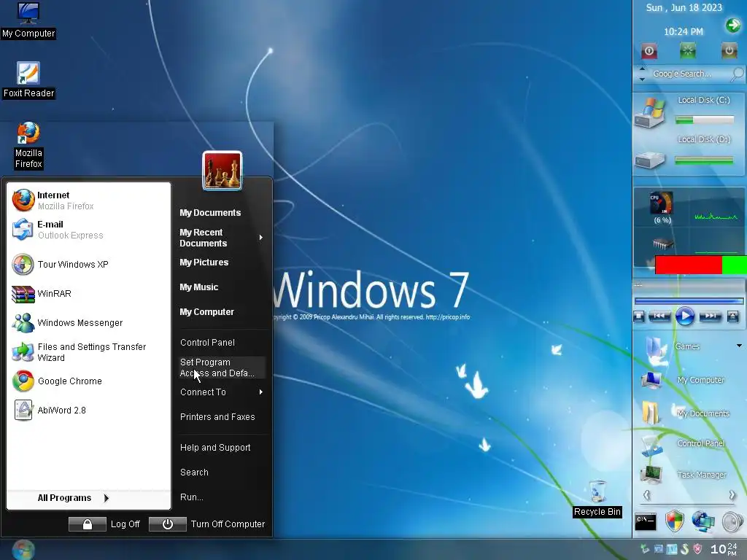Switch search engine with up-down arrows
Viewport: 747px width, 560px height.
tap(642, 74)
